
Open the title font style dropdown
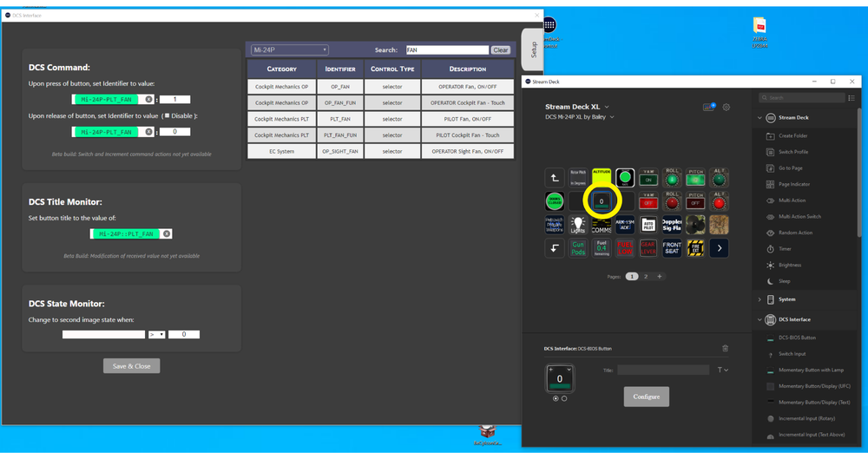[722, 370]
